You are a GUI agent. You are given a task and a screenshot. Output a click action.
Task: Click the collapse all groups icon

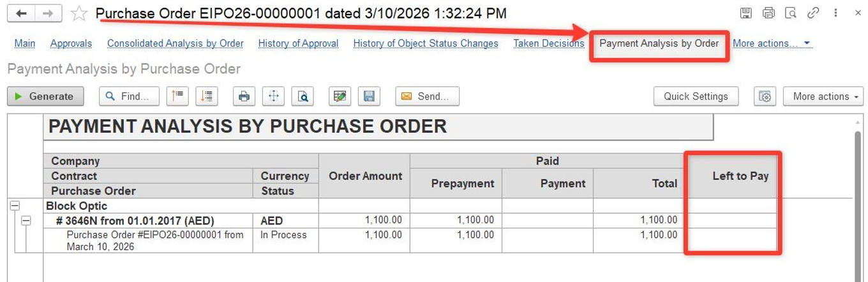177,96
